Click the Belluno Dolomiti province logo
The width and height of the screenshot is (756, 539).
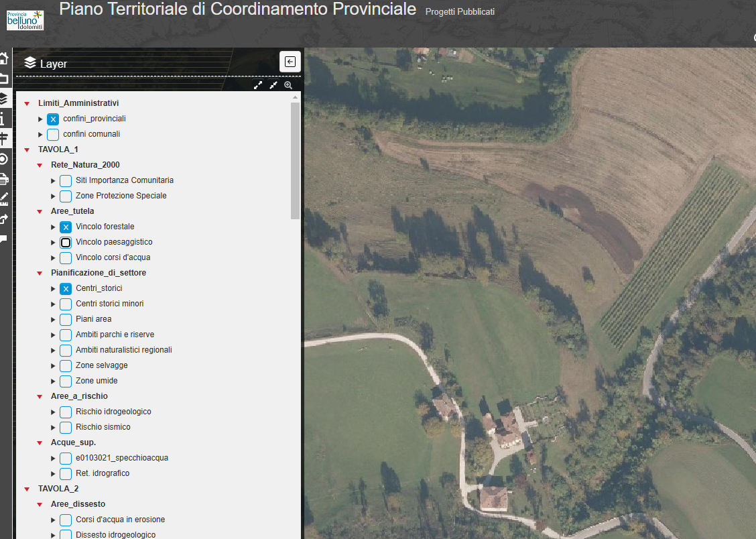25,20
